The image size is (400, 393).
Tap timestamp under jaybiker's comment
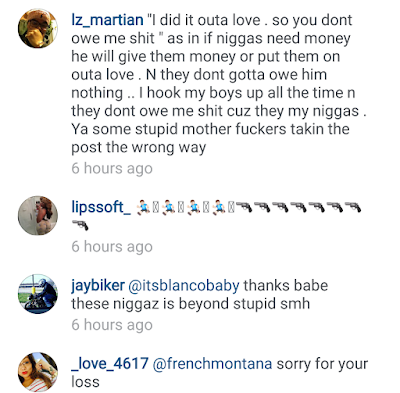click(112, 325)
